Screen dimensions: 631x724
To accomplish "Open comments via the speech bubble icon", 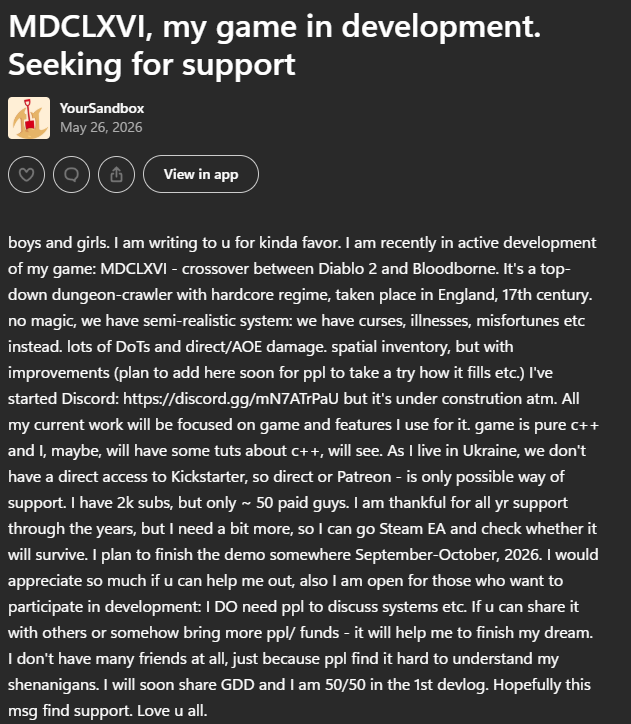I will (x=72, y=174).
